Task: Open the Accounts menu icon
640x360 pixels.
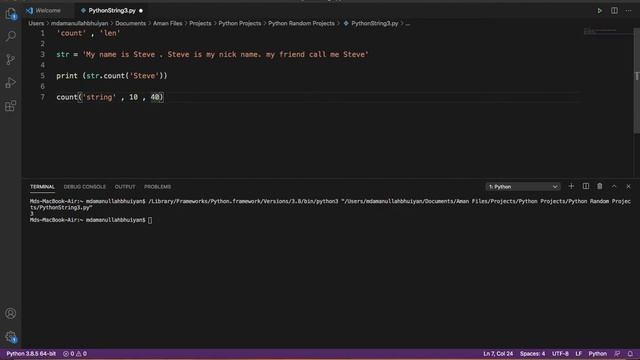Action: (11, 313)
